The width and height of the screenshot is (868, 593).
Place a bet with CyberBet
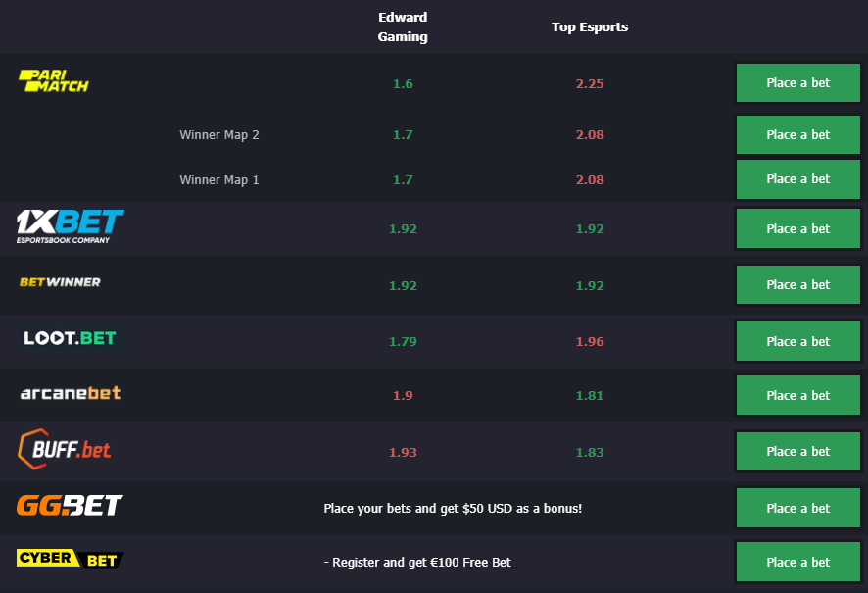(x=797, y=562)
